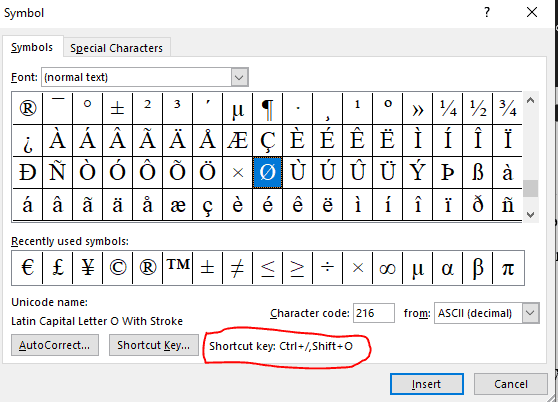Screen dimensions: 558x402
Task: Select the superscript 3 symbol in grid
Action: coord(178,109)
